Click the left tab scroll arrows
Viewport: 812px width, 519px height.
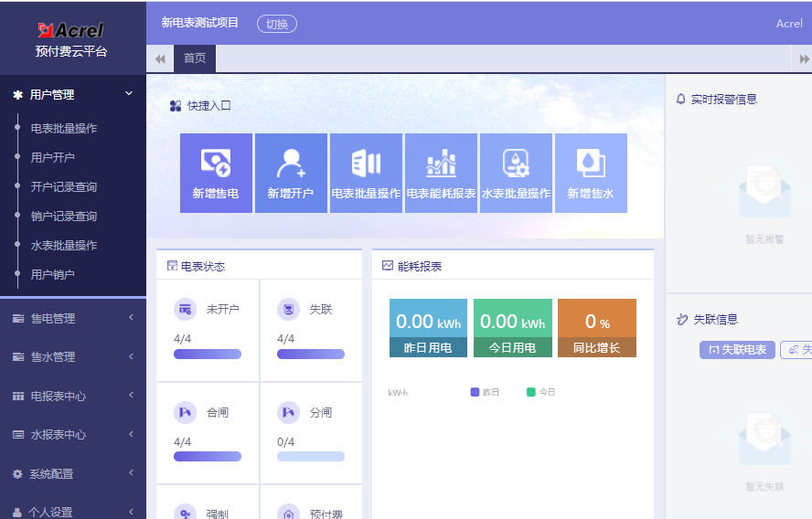coord(160,58)
